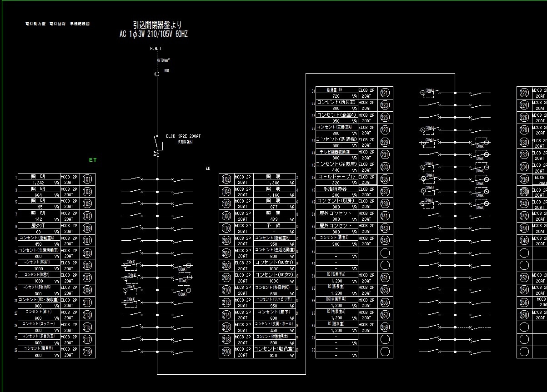Select the ED label beside the bus
The image size is (547, 392).
pos(208,169)
